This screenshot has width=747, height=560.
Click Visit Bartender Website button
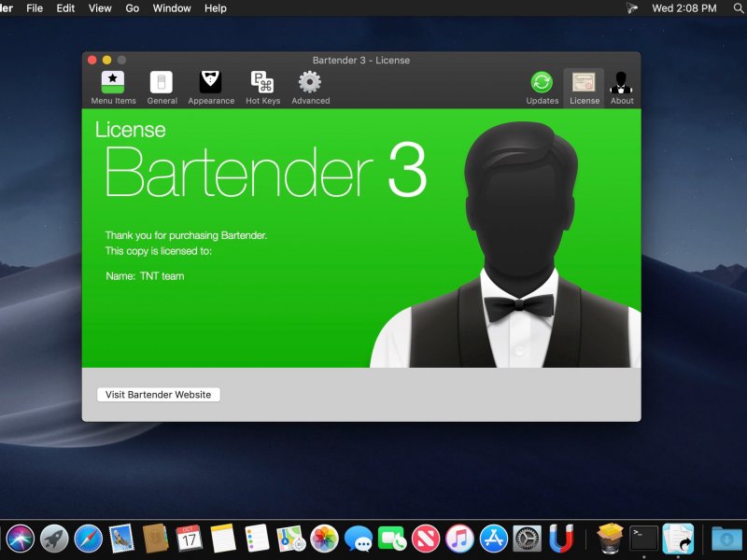point(158,394)
